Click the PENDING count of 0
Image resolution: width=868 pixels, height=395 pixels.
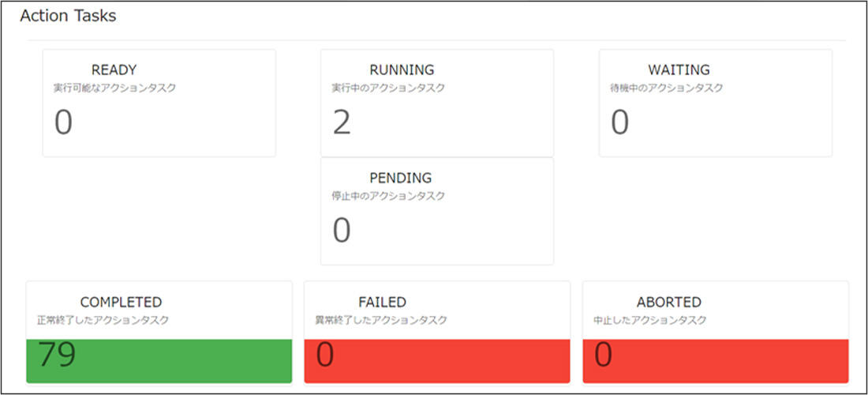click(x=342, y=231)
